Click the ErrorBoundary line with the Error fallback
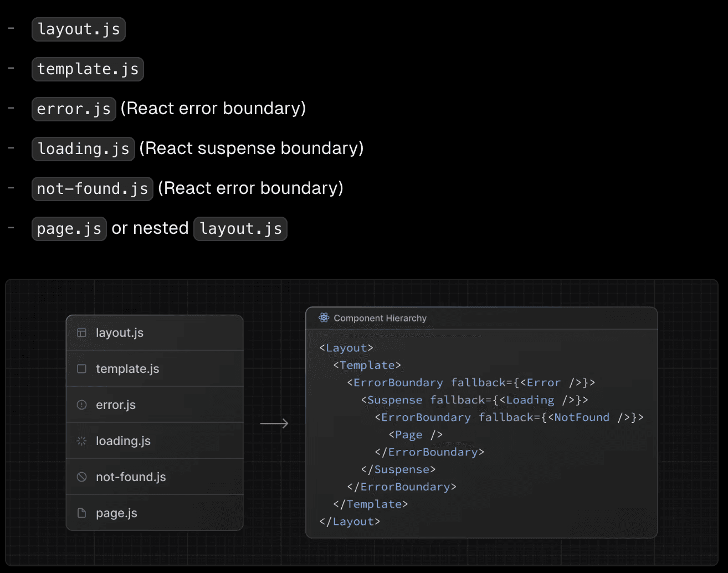Screen dimensions: 728x573 coord(471,382)
